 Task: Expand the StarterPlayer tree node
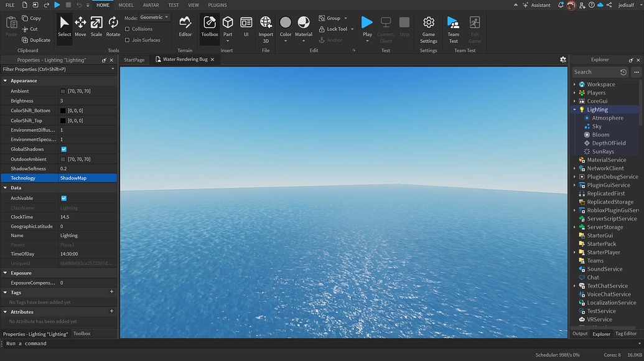(574, 253)
